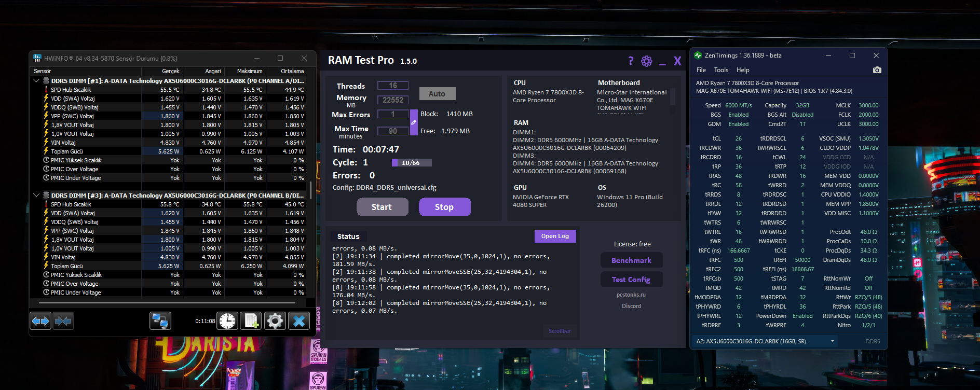Click the collapse columns arrows button in HWiNFO

[63, 321]
